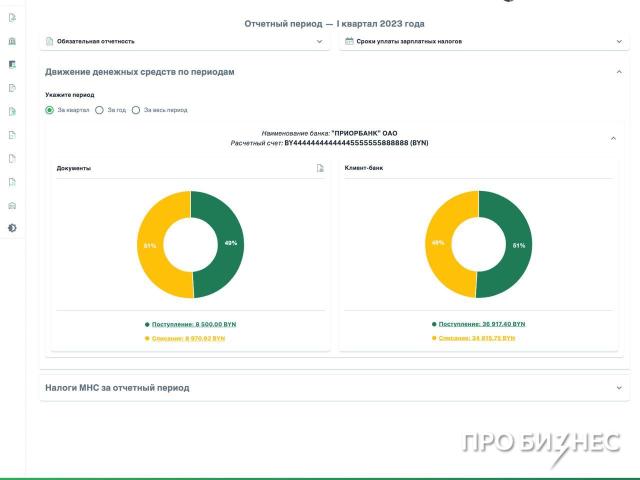Open the topmost document icon in sidebar
This screenshot has width=640, height=480.
click(12, 17)
